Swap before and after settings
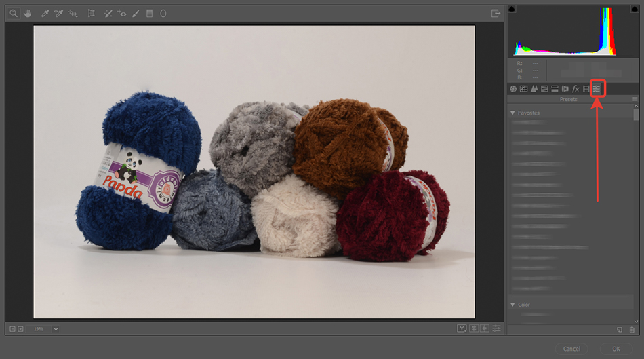Screen dimensions: 644x359 474,328
